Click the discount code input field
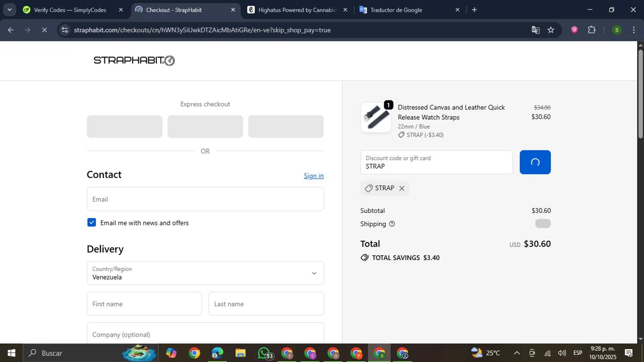This screenshot has width=644, height=362. 437,162
